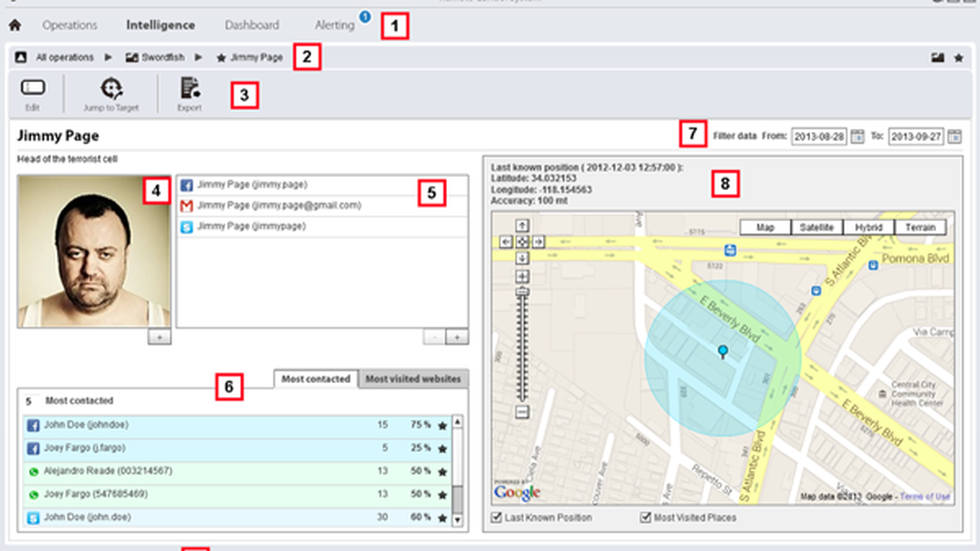Image resolution: width=980 pixels, height=551 pixels.
Task: Click the Edit toolbar icon
Action: click(32, 88)
